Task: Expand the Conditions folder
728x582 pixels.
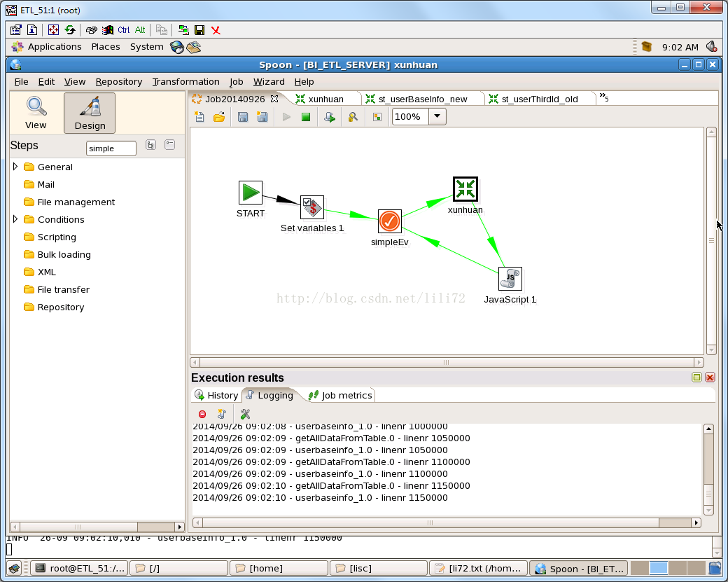Action: pos(15,219)
